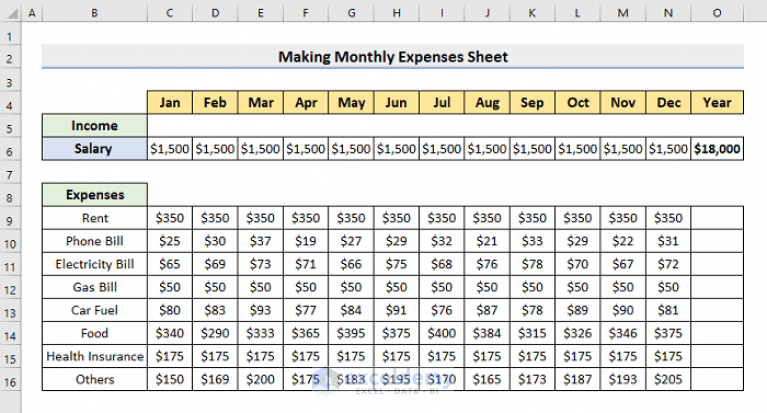Select the $18,000 yearly salary total
The image size is (767, 413).
(x=717, y=149)
